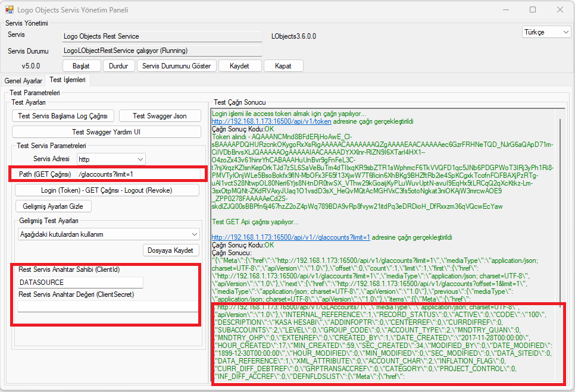Click the Kapat button
Screen dimensions: 575x392
tap(283, 66)
